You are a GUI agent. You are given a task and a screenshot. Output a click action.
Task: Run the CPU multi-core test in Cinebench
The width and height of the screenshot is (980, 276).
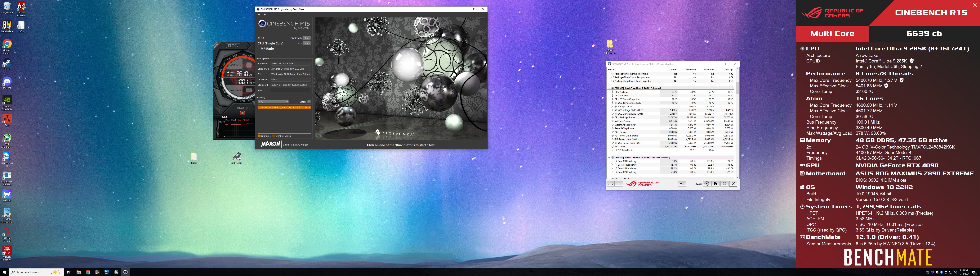(306, 38)
